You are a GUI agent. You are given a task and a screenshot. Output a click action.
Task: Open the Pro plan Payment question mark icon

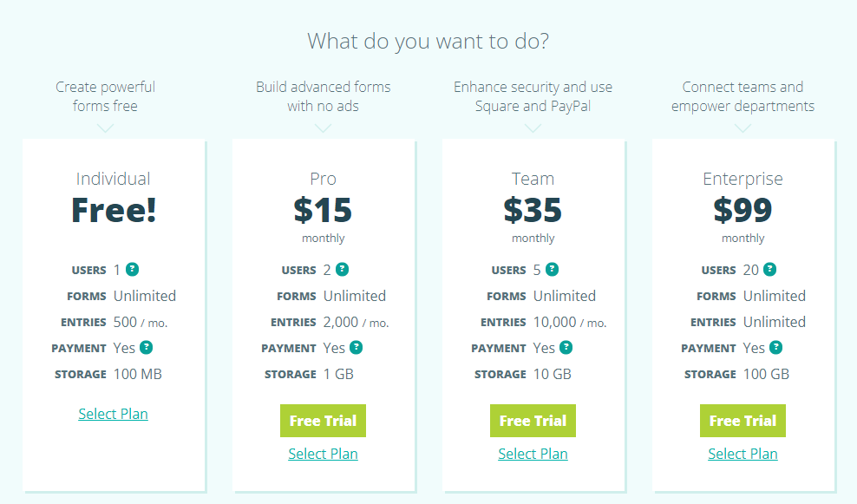coord(356,347)
